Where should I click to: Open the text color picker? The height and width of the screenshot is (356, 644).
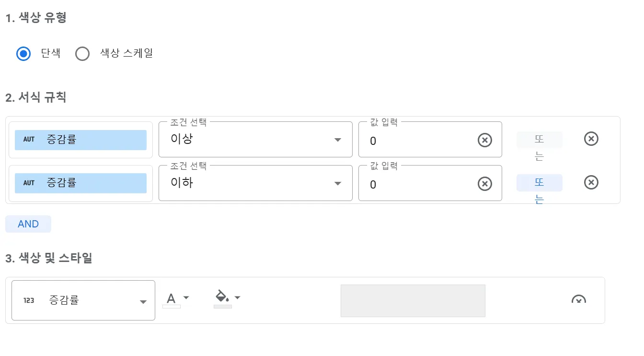[176, 299]
